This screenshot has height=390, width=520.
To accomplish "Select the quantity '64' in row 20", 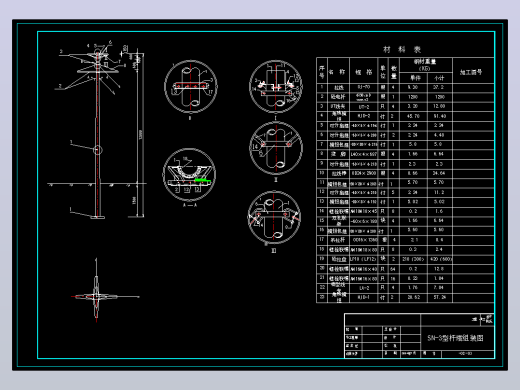I will click(393, 269).
